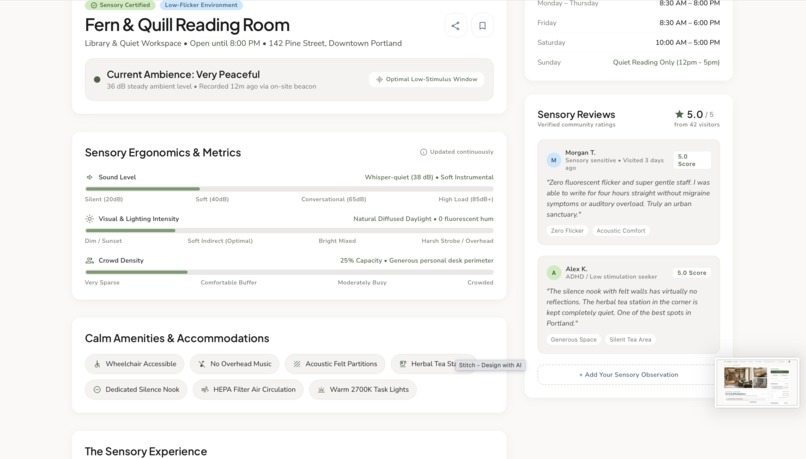Select the Wheelchair Accessible amenity chip
The width and height of the screenshot is (806, 459).
[135, 364]
